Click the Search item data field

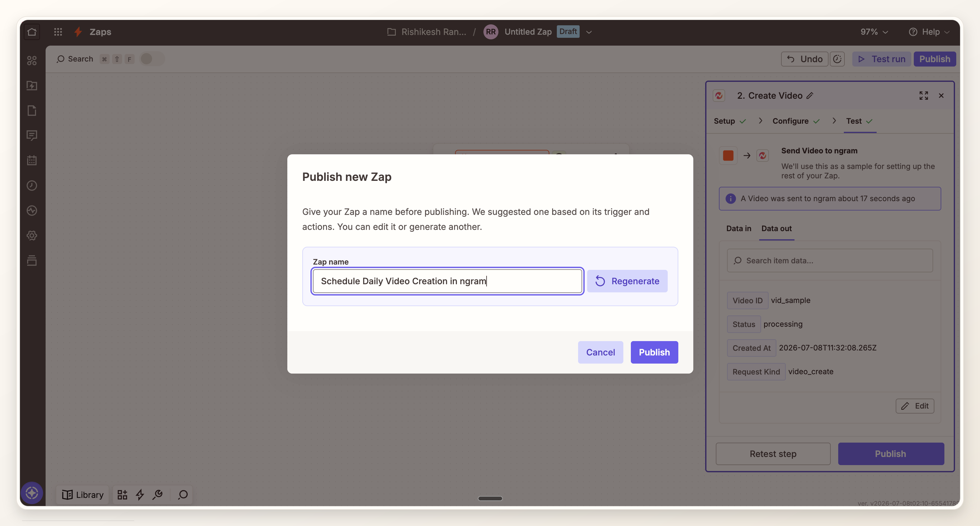pyautogui.click(x=830, y=260)
